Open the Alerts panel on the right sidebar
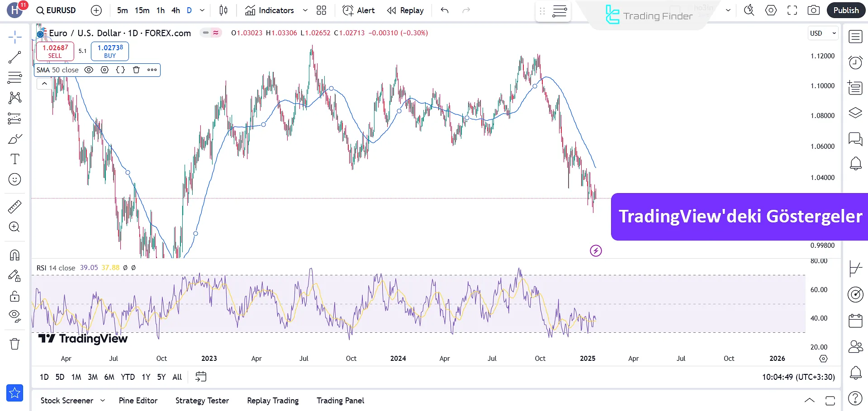Screen dimensions: 868x411 coord(855,163)
